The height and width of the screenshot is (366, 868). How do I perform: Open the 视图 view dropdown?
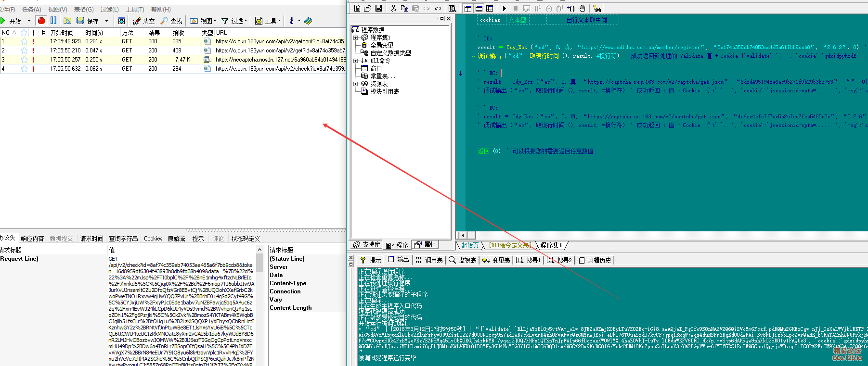coord(203,21)
